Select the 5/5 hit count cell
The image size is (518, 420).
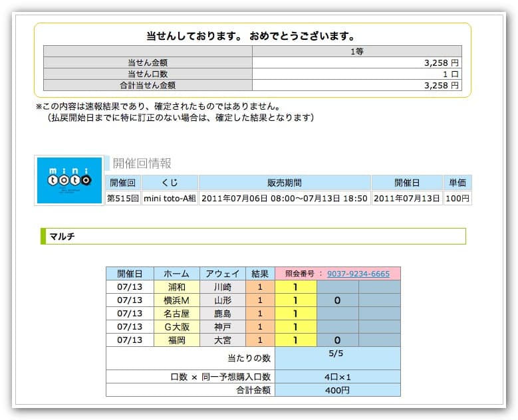[337, 356]
